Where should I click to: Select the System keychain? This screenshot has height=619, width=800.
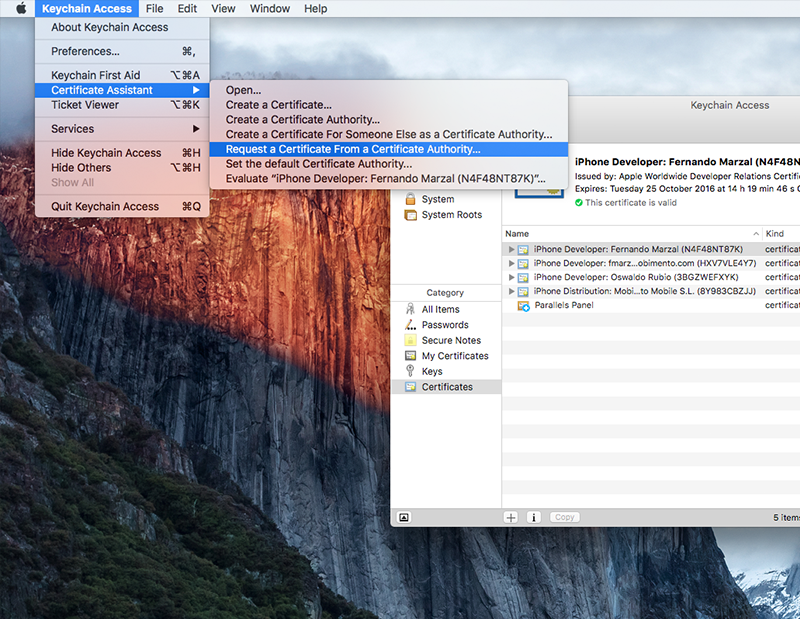coord(446,199)
